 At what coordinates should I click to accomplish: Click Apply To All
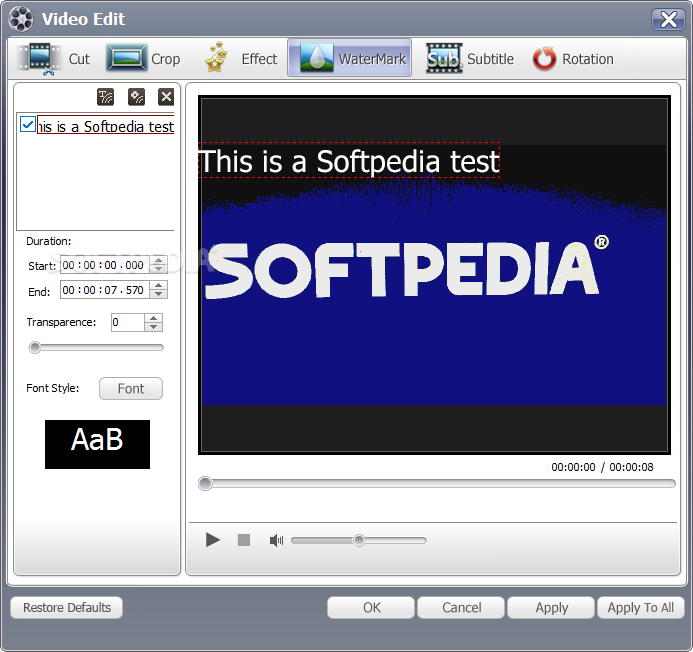[640, 607]
